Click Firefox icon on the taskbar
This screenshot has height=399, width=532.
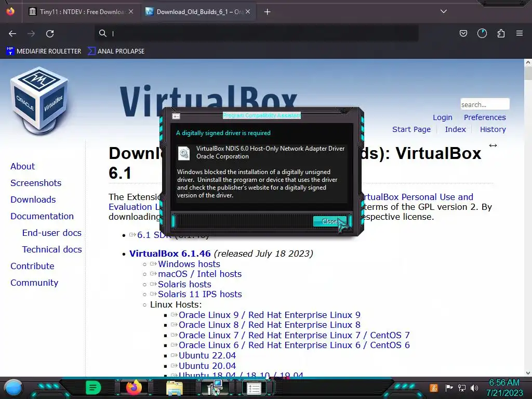click(134, 388)
